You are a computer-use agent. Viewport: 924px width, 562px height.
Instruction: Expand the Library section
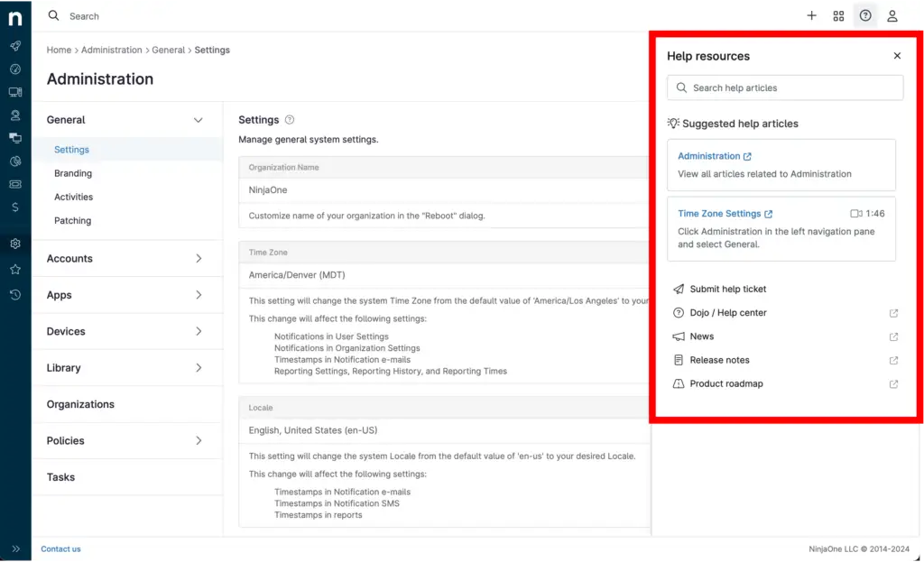tap(199, 367)
